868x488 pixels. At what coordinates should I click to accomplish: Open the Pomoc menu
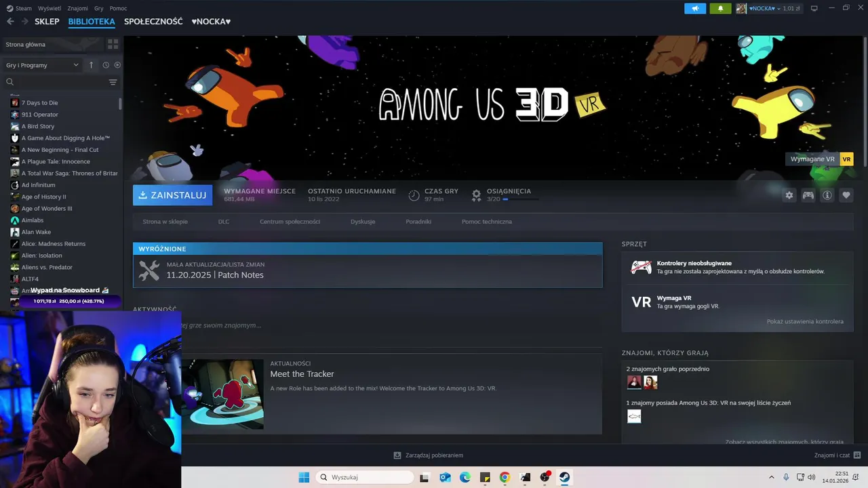[118, 8]
